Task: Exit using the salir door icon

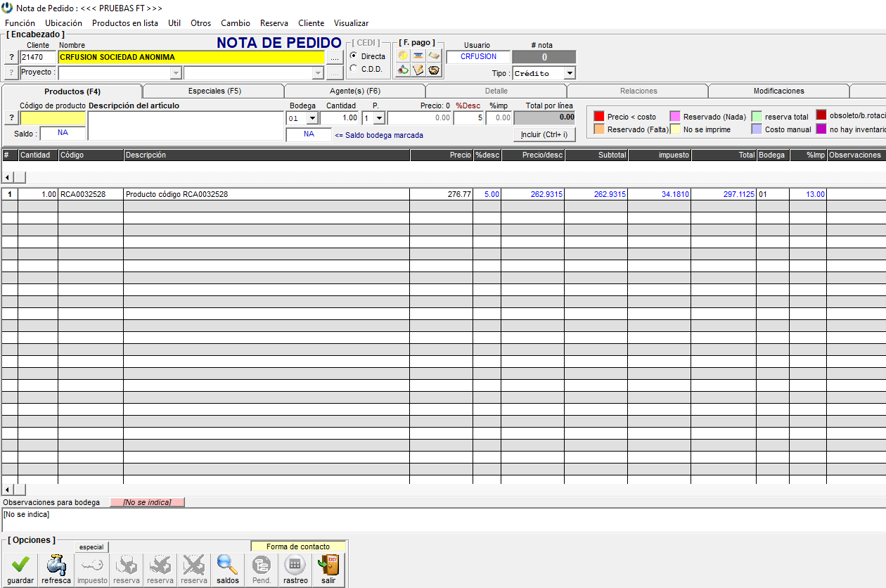Action: tap(328, 570)
